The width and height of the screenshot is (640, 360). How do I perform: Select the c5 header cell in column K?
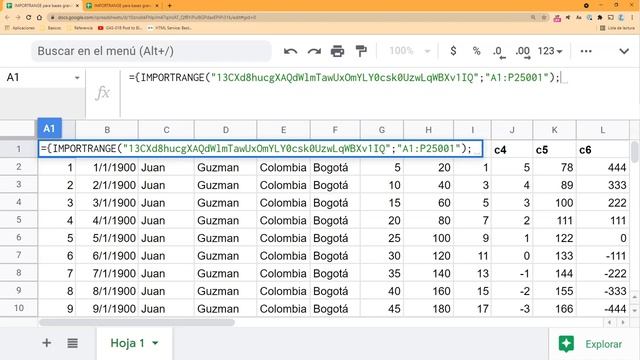[554, 149]
